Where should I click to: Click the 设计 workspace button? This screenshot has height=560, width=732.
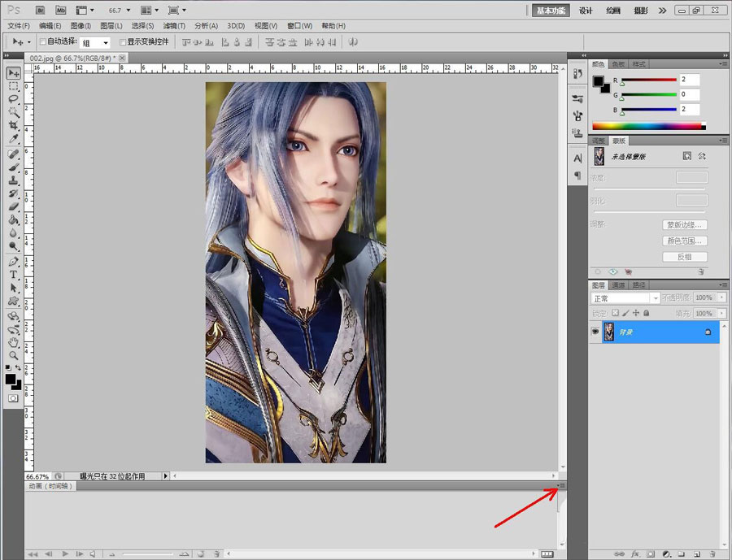click(x=586, y=11)
